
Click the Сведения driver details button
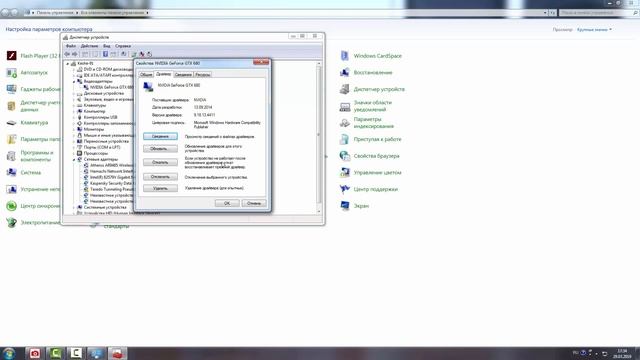click(160, 136)
